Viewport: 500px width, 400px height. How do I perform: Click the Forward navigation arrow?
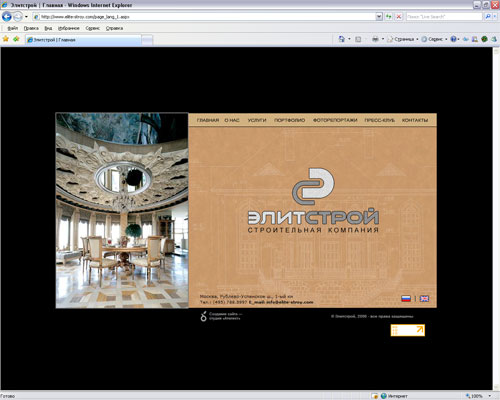pyautogui.click(x=18, y=16)
